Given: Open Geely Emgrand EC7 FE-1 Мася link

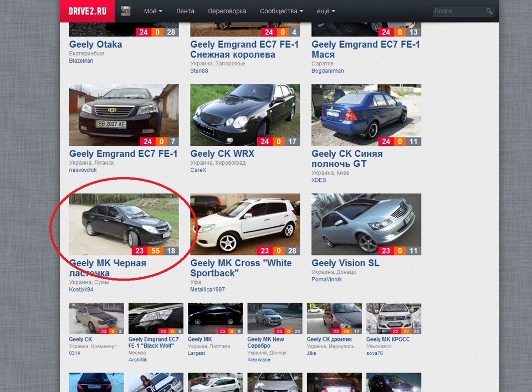Looking at the screenshot, I should click(366, 49).
